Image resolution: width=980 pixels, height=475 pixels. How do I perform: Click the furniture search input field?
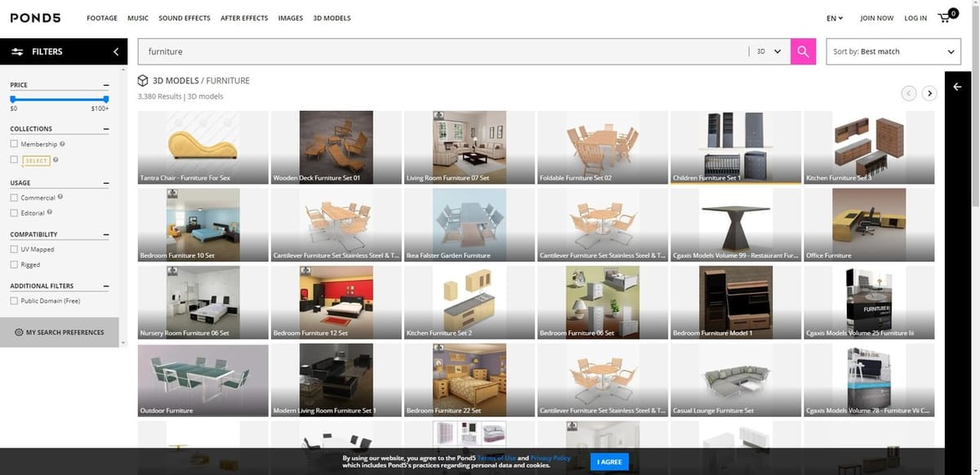point(443,51)
